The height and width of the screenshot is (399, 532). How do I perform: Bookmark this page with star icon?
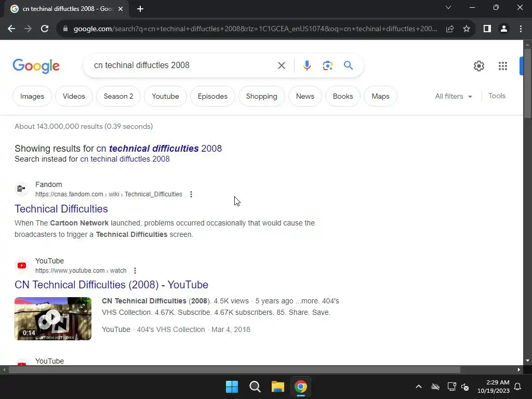[467, 29]
